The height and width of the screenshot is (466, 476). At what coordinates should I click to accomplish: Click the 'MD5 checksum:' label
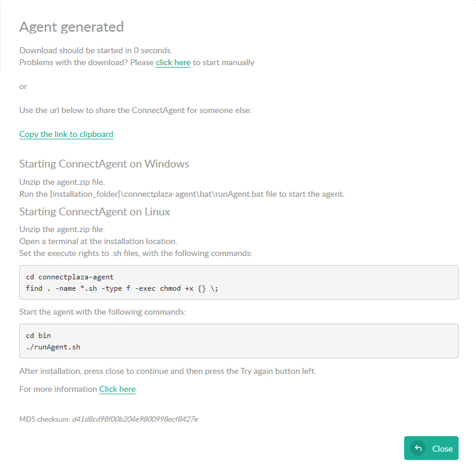pyautogui.click(x=44, y=419)
